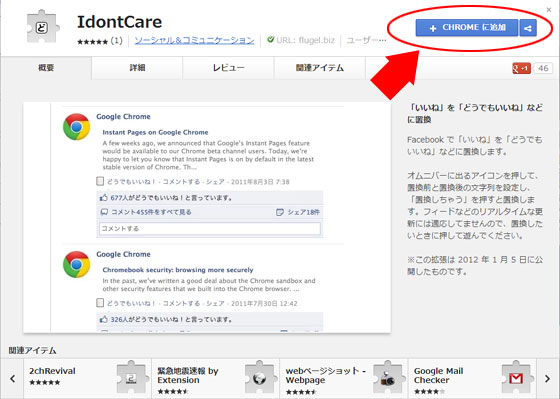This screenshot has height=399, width=560.
Task: Switch to the 詳細 tab
Action: point(137,68)
